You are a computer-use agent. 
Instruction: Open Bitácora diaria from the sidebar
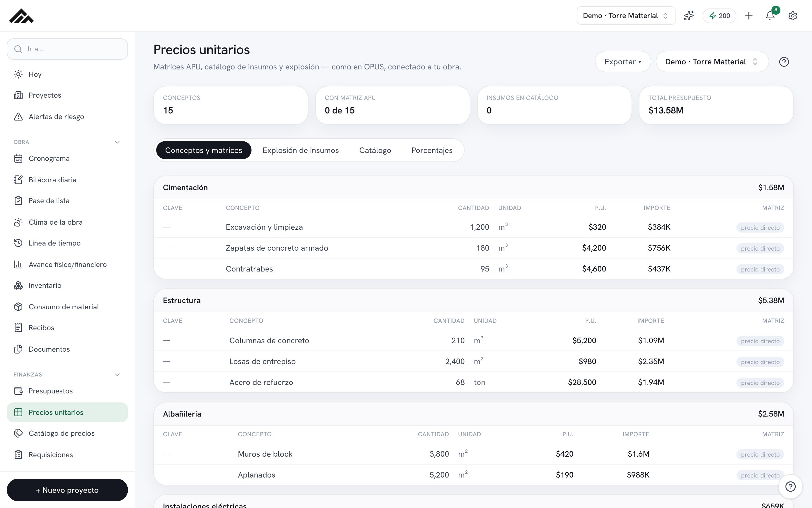pos(67,180)
